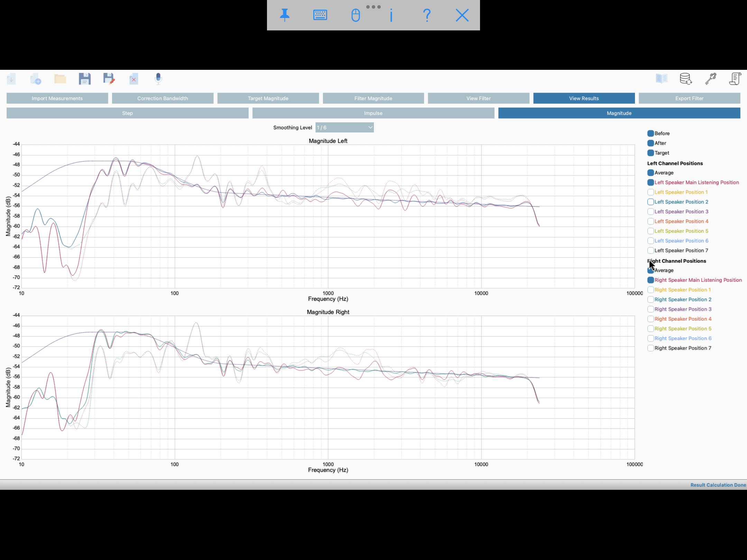Enable Left Speaker Position 3

point(651,212)
